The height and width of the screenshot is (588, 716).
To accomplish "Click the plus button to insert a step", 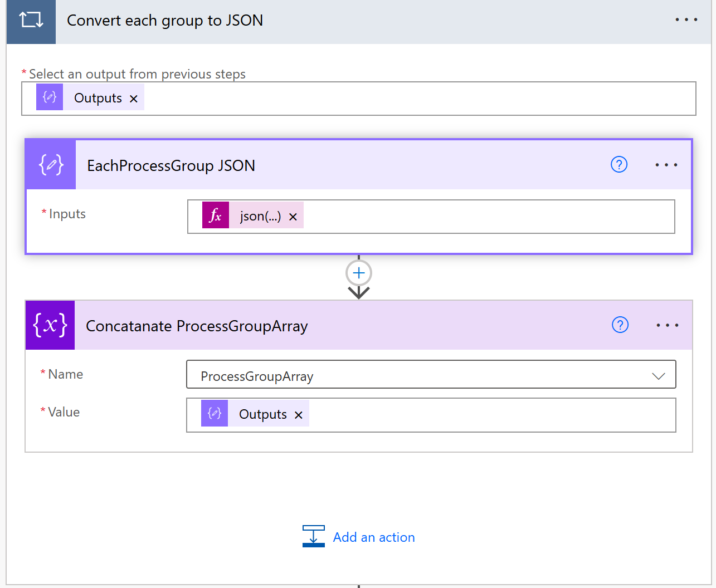I will point(358,273).
